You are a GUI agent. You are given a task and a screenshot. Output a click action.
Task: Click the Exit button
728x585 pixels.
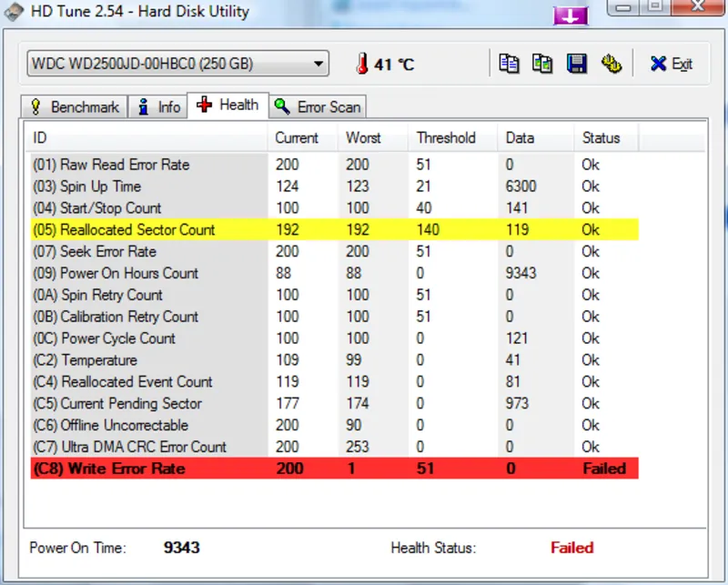pyautogui.click(x=671, y=64)
